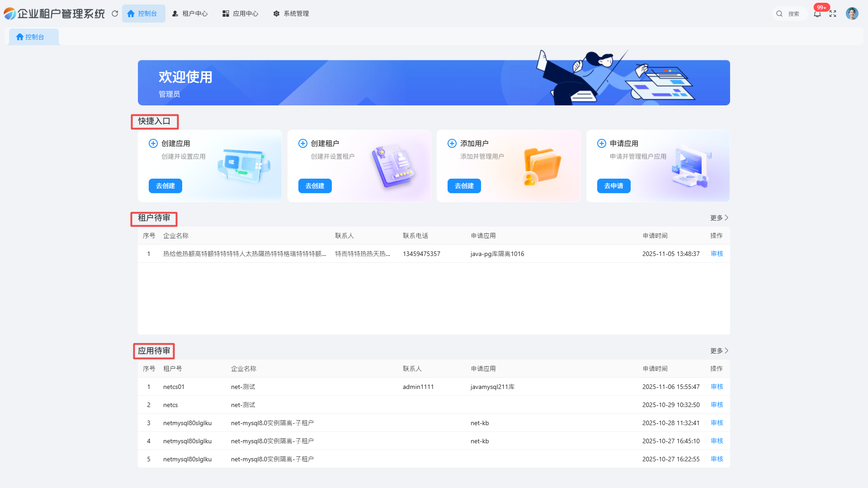Toggle fullscreen mode icon
868x488 pixels.
[833, 14]
